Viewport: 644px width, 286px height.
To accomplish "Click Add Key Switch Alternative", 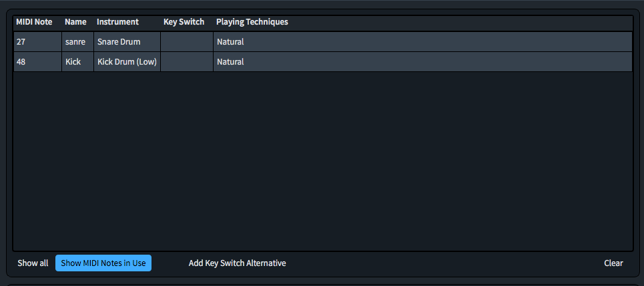I will (237, 263).
